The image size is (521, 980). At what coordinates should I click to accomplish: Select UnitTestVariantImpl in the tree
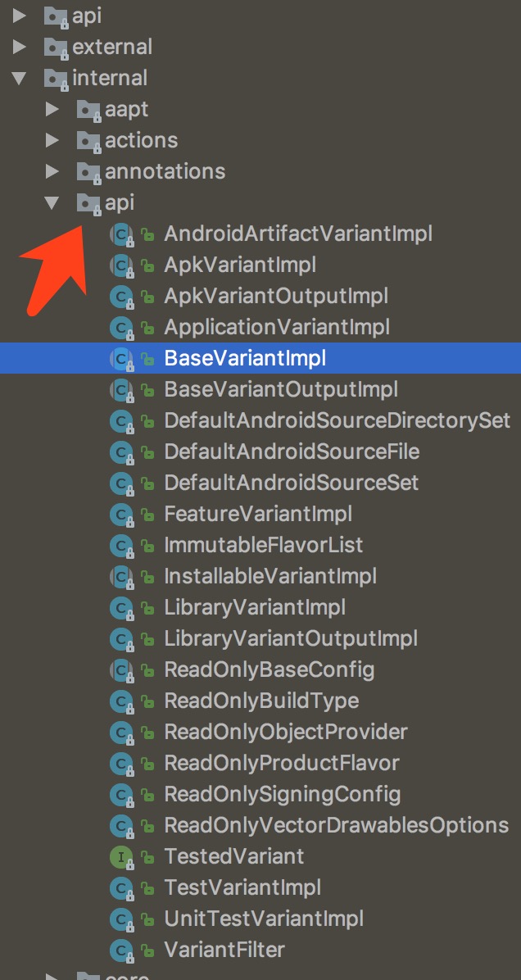point(265,919)
